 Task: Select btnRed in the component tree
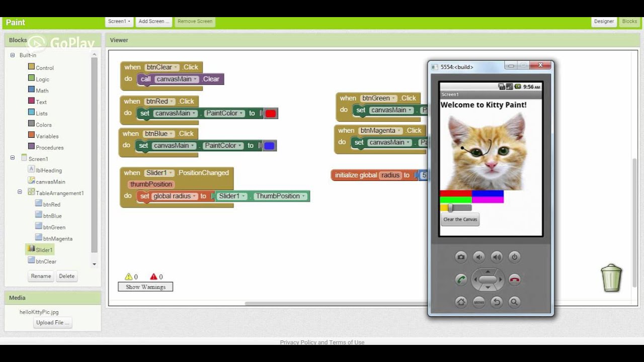(x=48, y=204)
